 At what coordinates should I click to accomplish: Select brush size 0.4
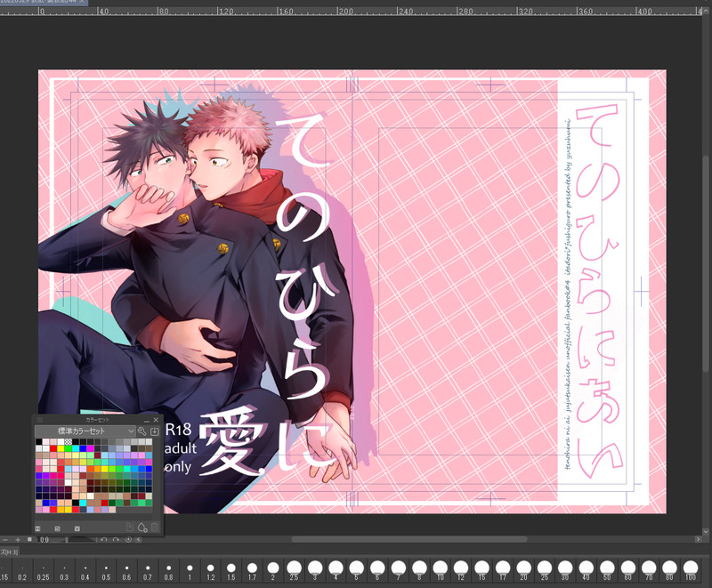(85, 571)
